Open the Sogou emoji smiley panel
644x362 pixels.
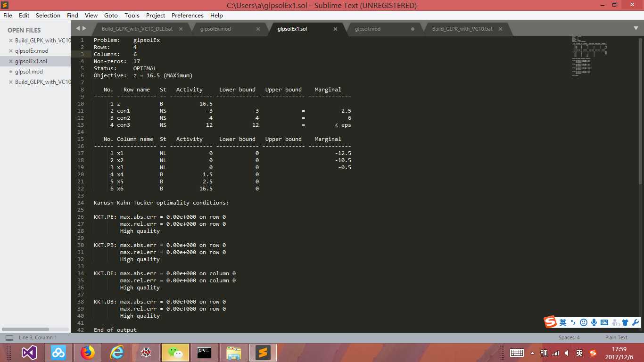pyautogui.click(x=584, y=323)
